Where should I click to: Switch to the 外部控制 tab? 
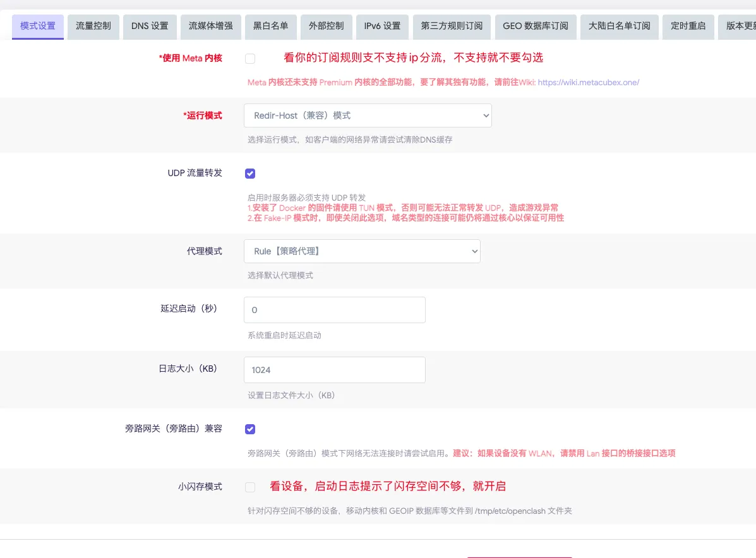[326, 27]
